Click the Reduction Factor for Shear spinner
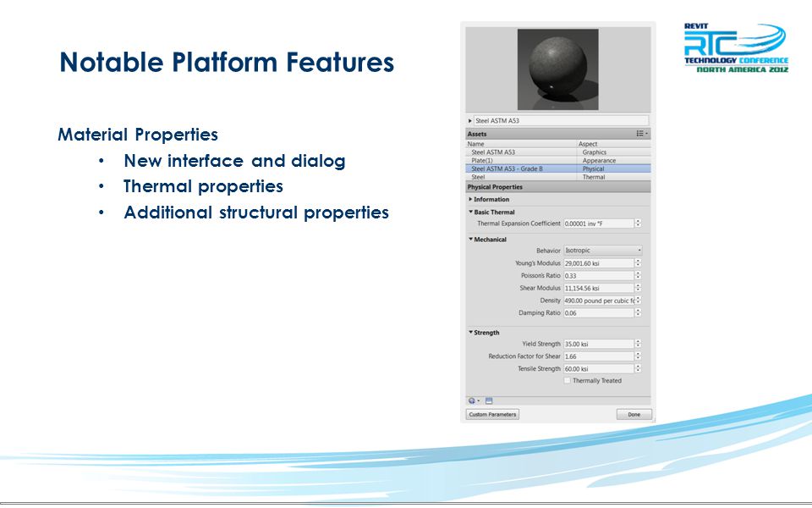812x508 pixels. click(638, 356)
